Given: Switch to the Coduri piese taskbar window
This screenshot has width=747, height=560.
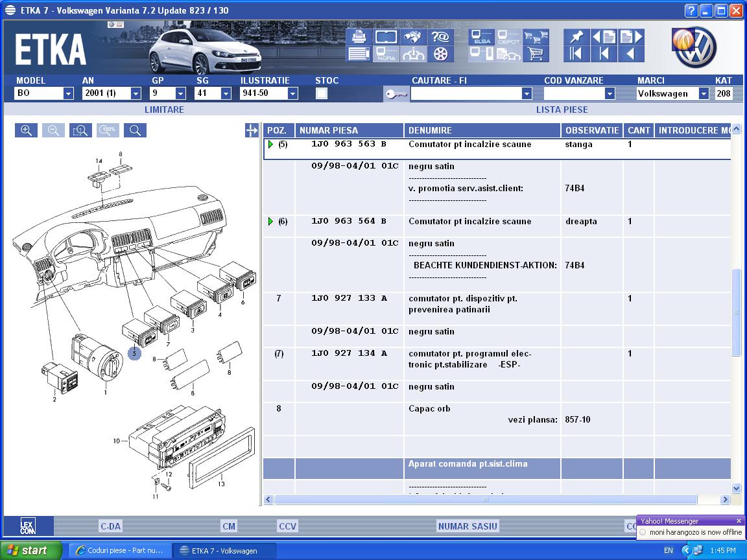Looking at the screenshot, I should tap(119, 550).
